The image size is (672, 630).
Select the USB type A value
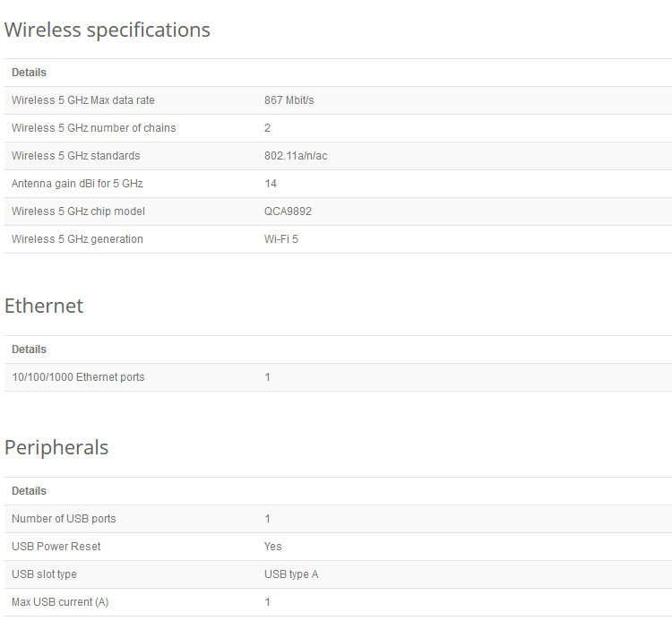pos(291,574)
